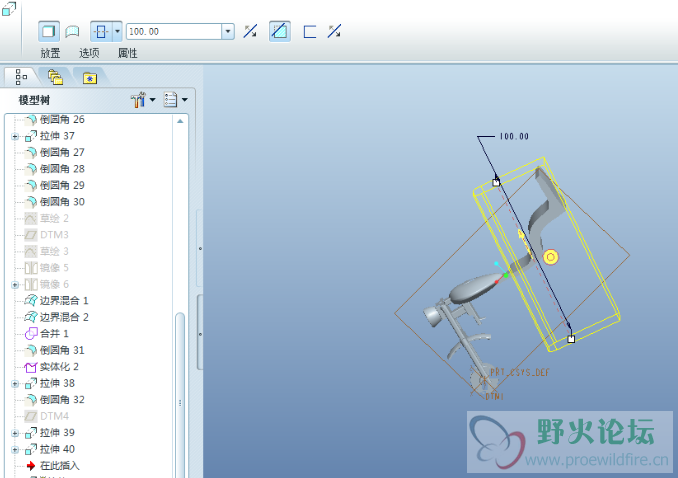Open the 放置 placement panel

tap(50, 53)
